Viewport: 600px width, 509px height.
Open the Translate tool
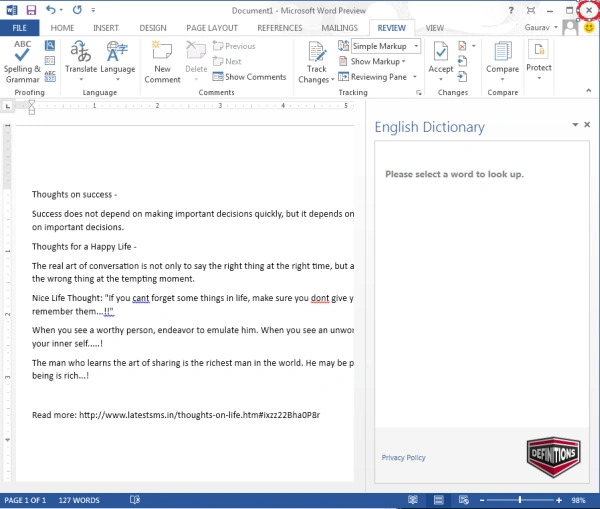(81, 60)
